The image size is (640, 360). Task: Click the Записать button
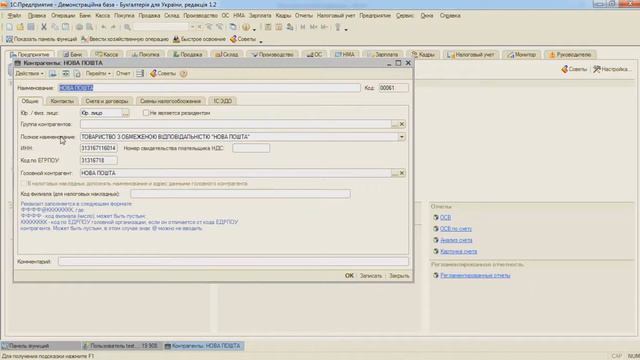tap(371, 276)
